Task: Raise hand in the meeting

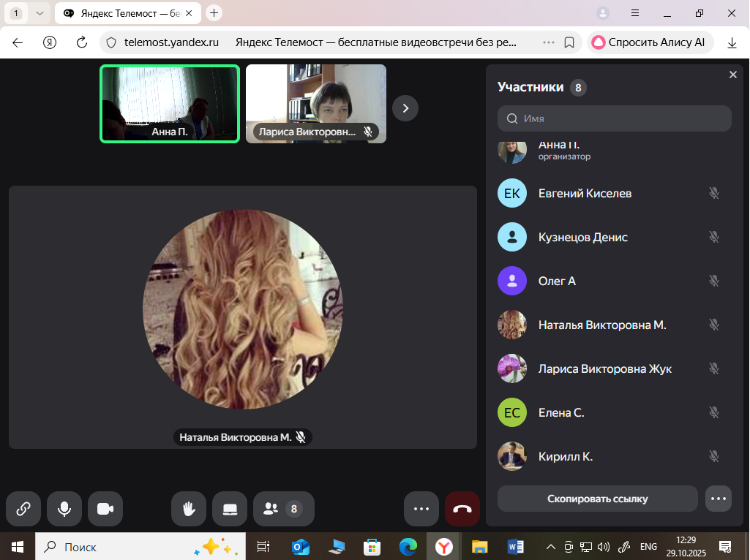Action: (x=189, y=509)
